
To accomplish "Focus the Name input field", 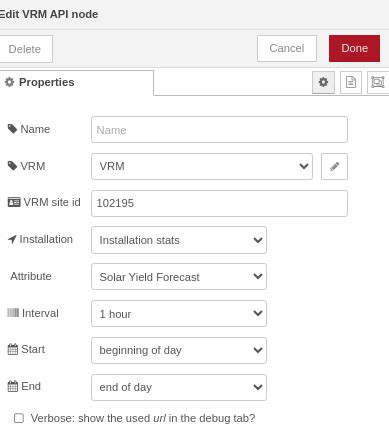I will coord(219,130).
